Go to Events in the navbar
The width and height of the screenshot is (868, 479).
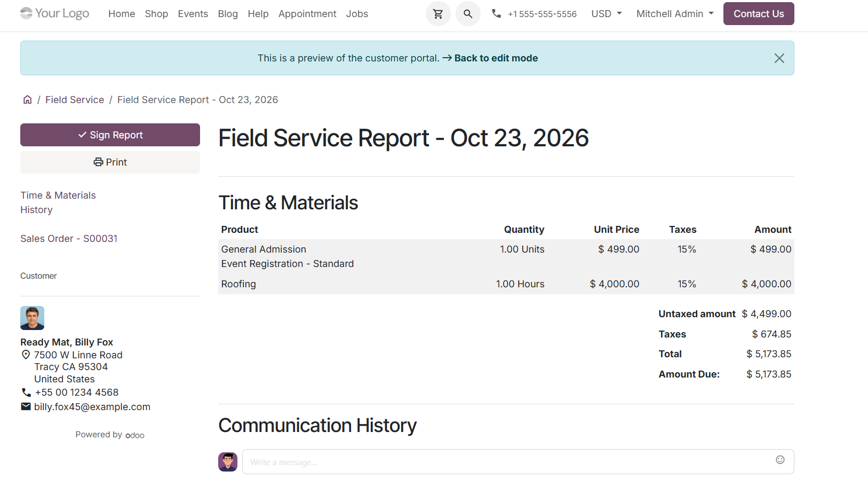click(x=193, y=14)
